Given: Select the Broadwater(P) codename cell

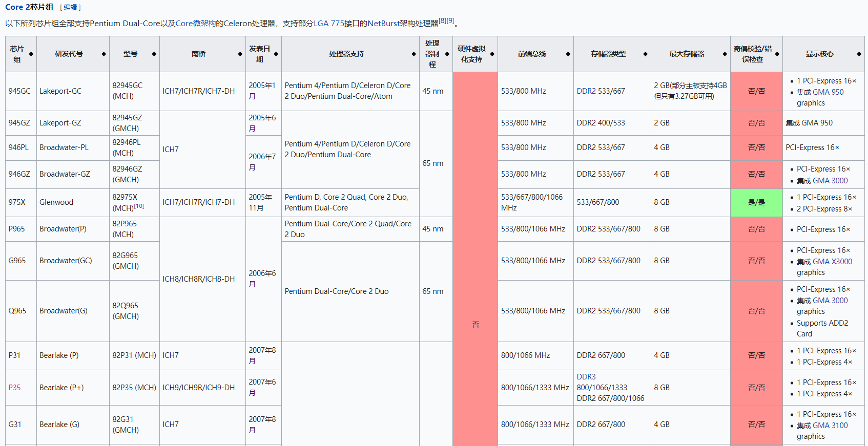Looking at the screenshot, I should click(x=73, y=229).
